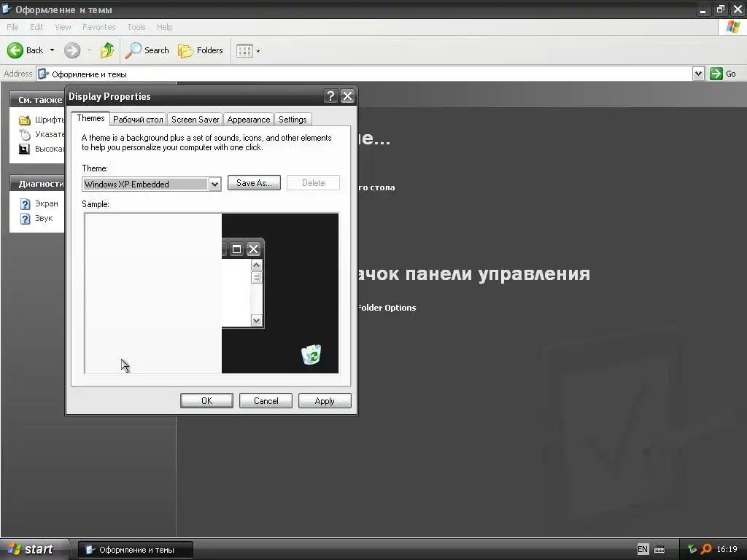Expand the Theme combo box
747x560 pixels.
215,184
